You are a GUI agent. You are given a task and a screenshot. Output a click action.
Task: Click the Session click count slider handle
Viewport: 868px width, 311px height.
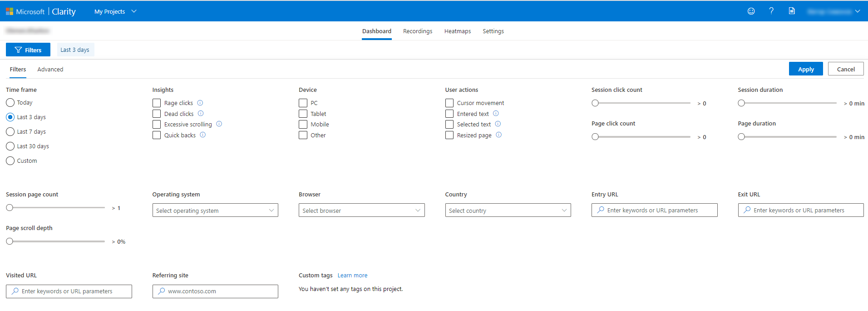point(595,103)
